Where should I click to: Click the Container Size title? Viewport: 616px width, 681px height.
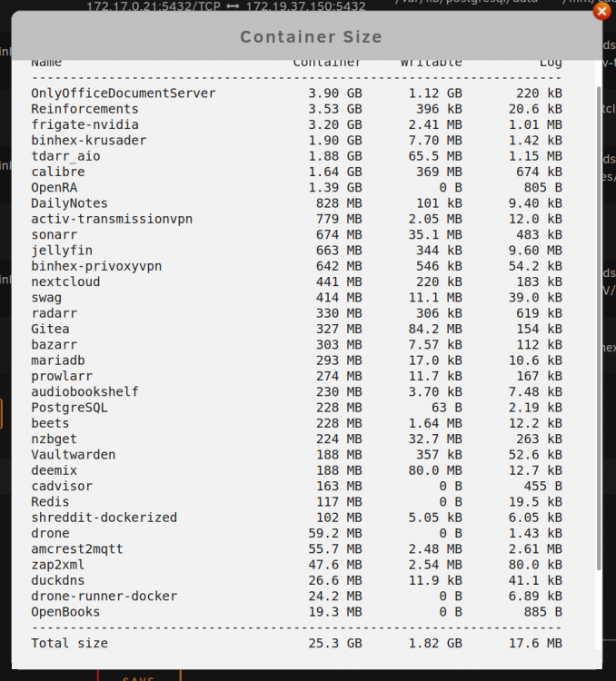(x=311, y=37)
